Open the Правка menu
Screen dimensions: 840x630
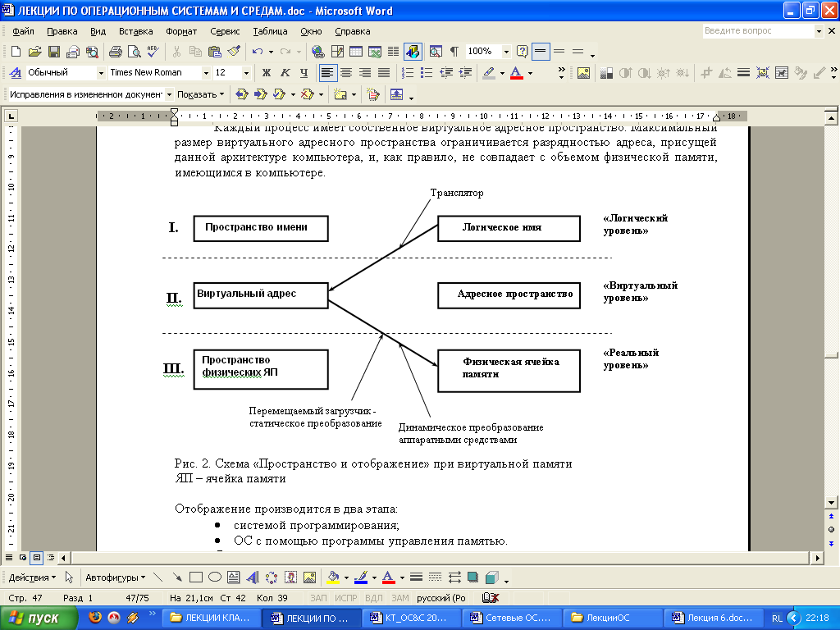[x=62, y=32]
